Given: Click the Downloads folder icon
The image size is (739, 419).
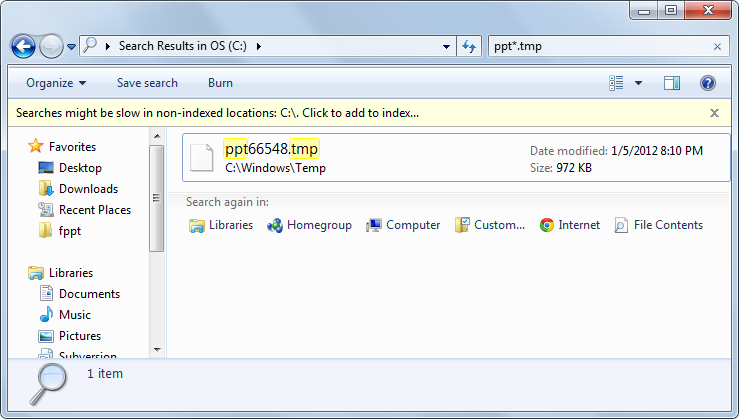Looking at the screenshot, I should point(46,188).
